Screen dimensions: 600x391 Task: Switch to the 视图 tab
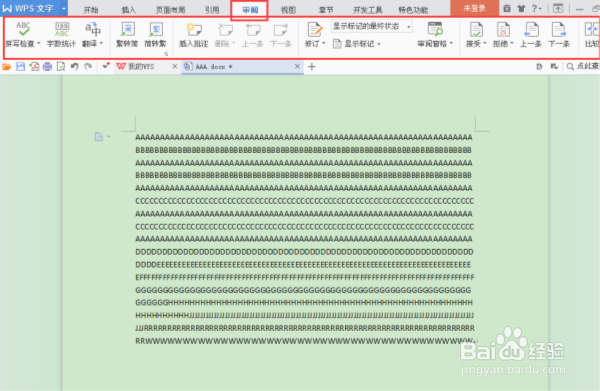click(288, 10)
